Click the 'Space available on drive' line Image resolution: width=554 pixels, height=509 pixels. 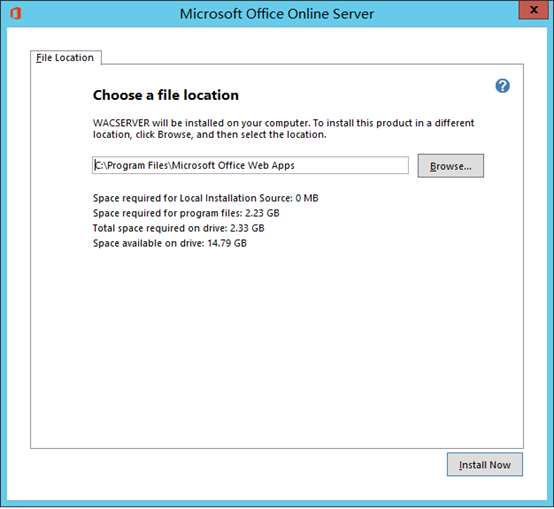(x=170, y=243)
